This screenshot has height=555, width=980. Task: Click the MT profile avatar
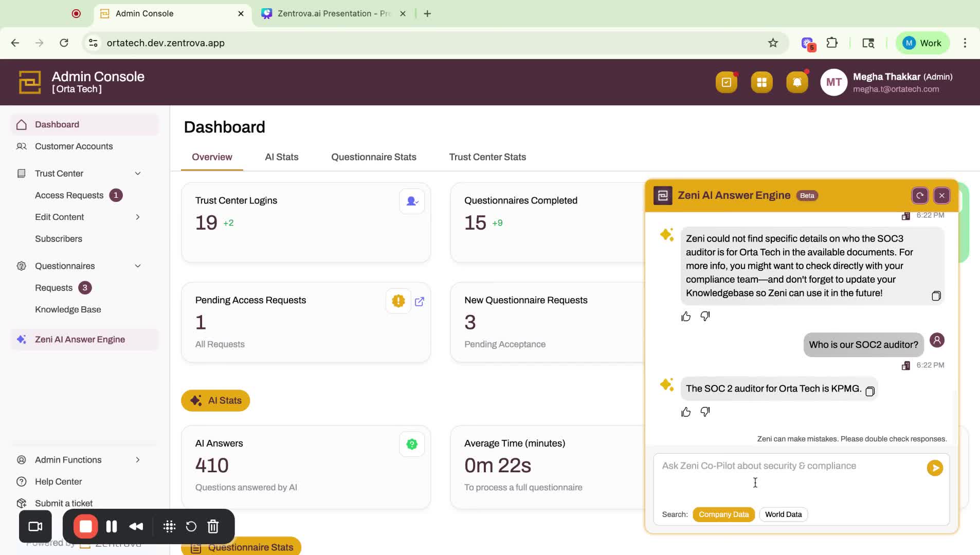(833, 82)
